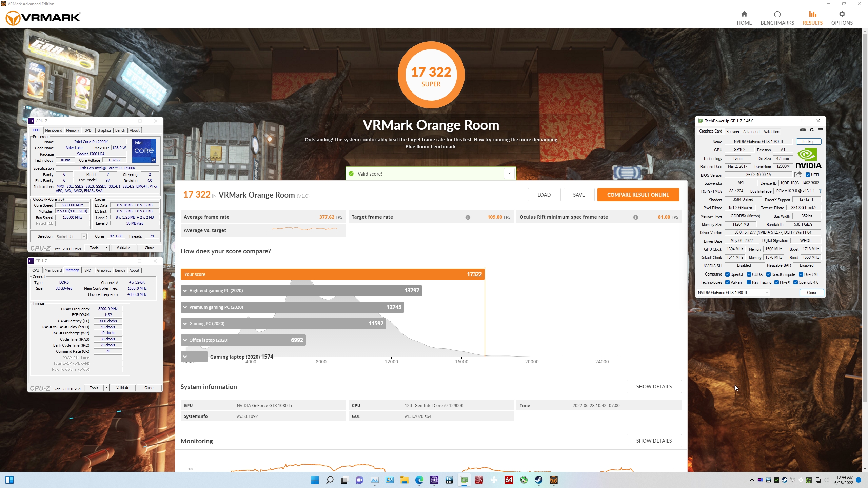Open the GPU-Z hamburger menu
868x488 pixels.
pos(820,130)
